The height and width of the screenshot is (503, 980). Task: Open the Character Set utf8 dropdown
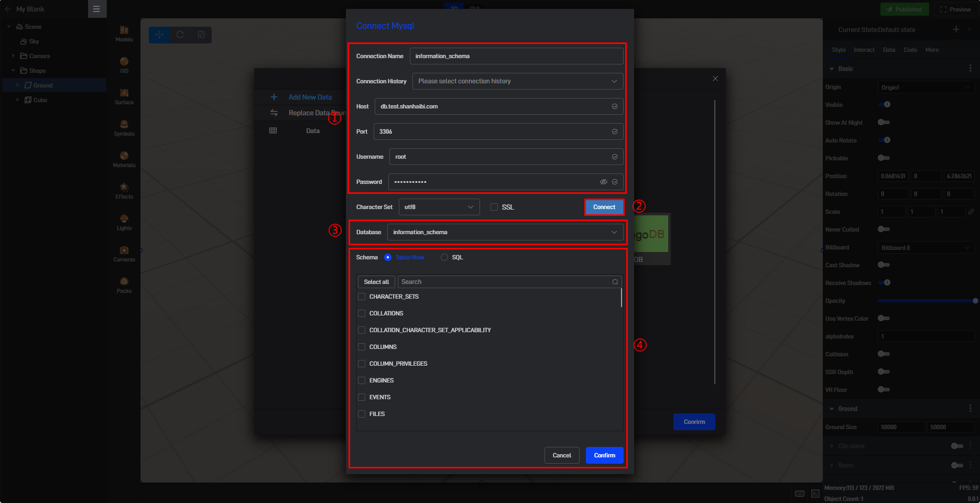click(439, 207)
